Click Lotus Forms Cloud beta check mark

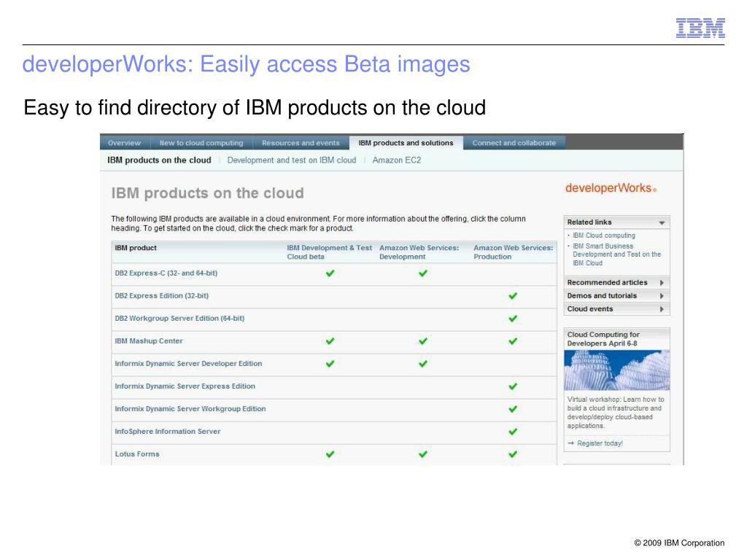[x=330, y=454]
